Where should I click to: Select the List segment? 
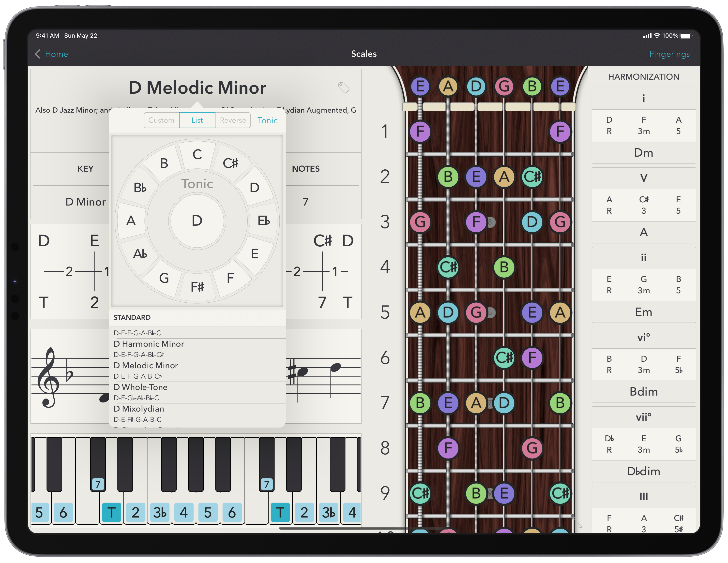point(197,120)
